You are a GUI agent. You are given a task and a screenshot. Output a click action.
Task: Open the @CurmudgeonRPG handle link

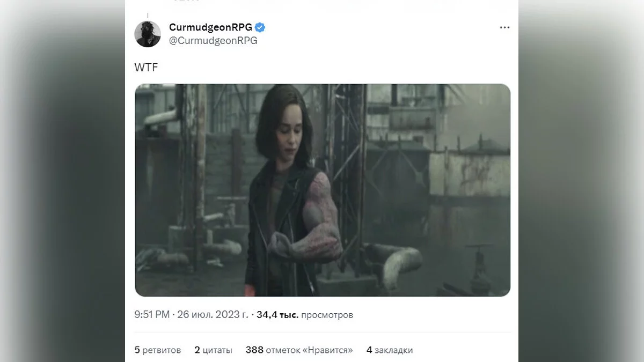click(x=213, y=41)
